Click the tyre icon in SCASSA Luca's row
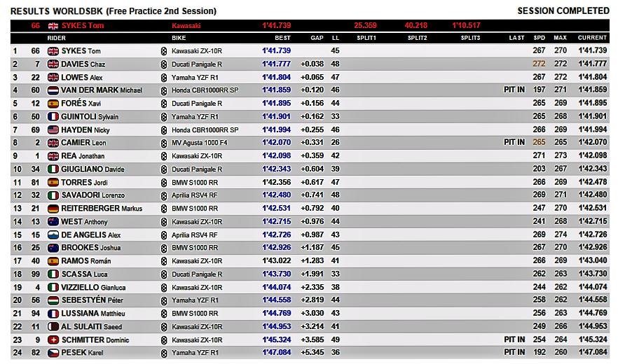 164,274
